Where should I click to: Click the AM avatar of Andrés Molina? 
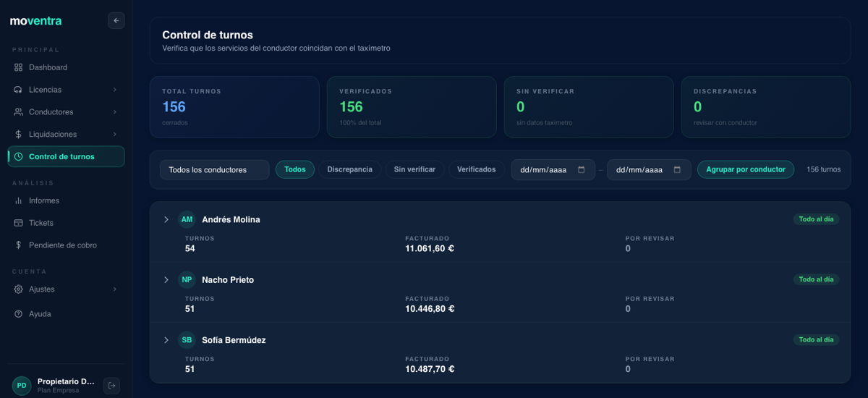[187, 219]
